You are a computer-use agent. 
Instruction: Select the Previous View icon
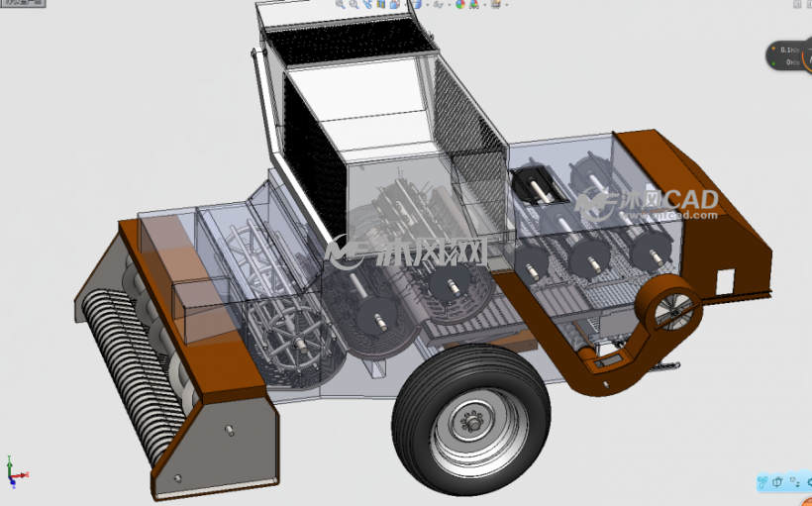click(367, 4)
